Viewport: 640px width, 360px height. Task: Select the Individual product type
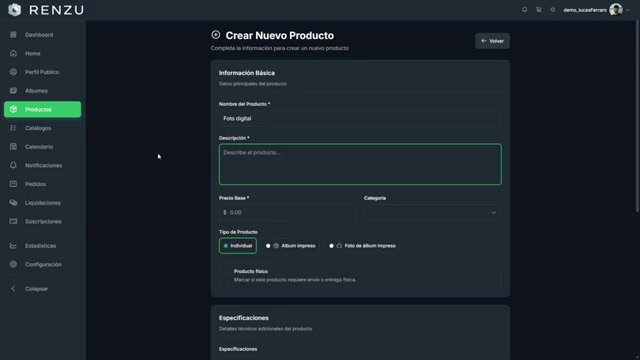(x=238, y=246)
